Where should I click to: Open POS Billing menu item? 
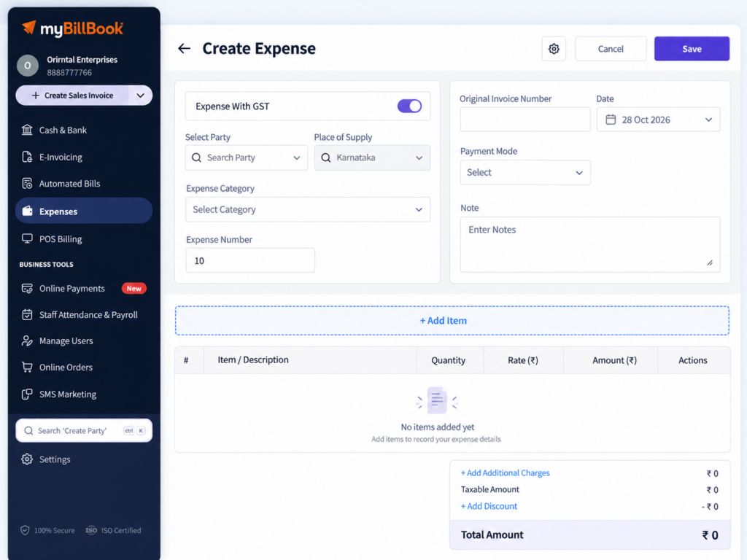click(84, 238)
